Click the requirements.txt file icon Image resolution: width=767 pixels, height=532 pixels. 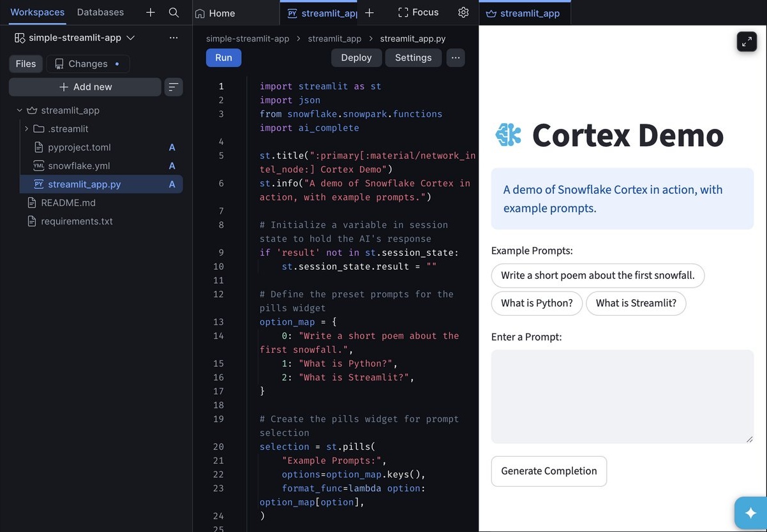[x=32, y=221]
